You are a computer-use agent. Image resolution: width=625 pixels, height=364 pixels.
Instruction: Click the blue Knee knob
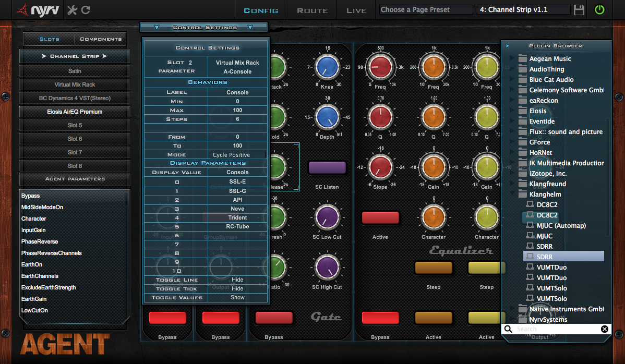327,67
